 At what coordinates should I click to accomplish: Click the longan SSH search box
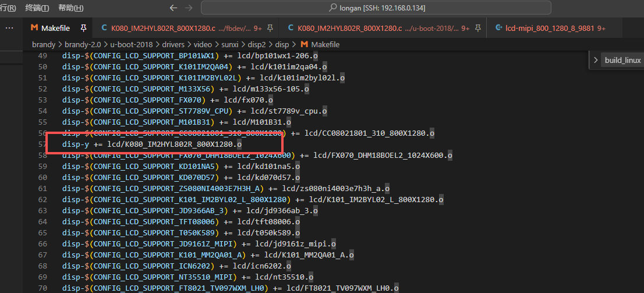click(376, 8)
